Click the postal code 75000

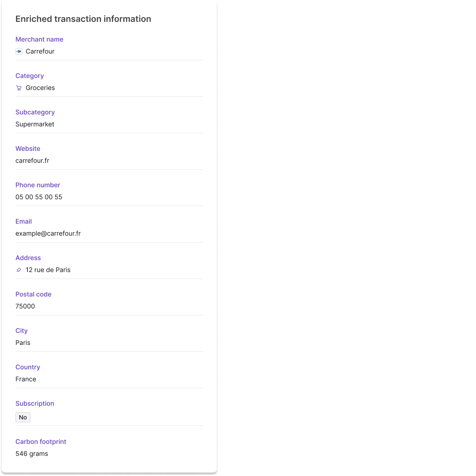click(25, 306)
